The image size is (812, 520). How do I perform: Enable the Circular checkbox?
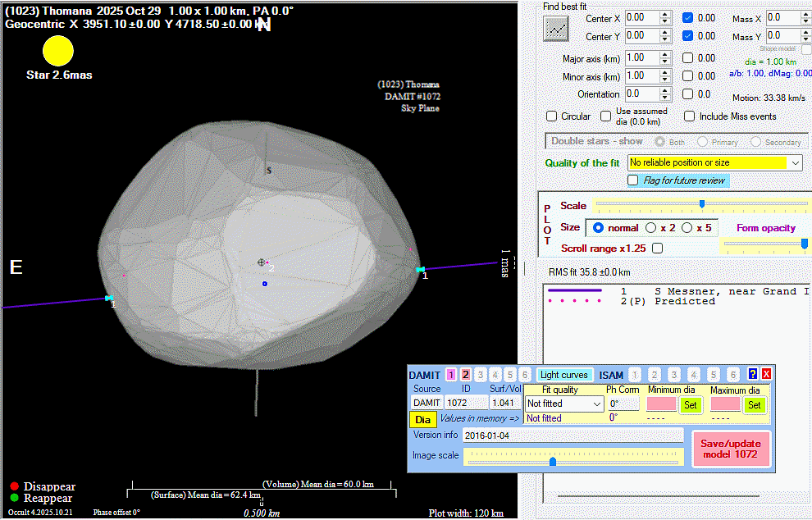pyautogui.click(x=552, y=116)
